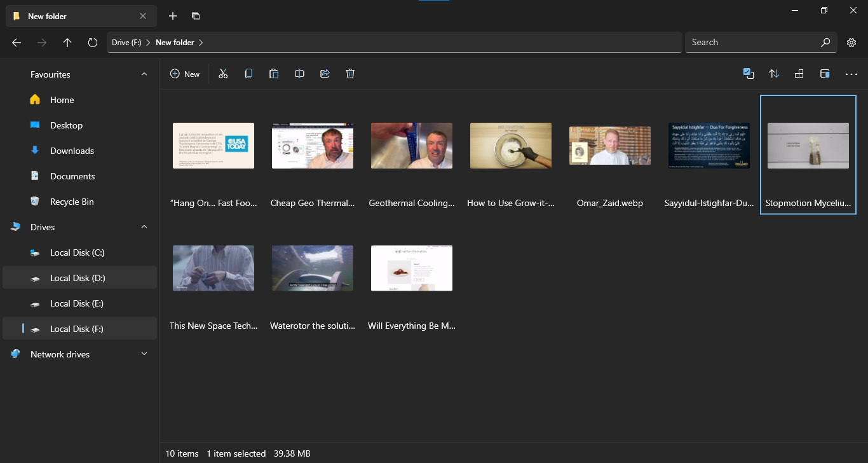Navigate up one directory level

tap(67, 43)
